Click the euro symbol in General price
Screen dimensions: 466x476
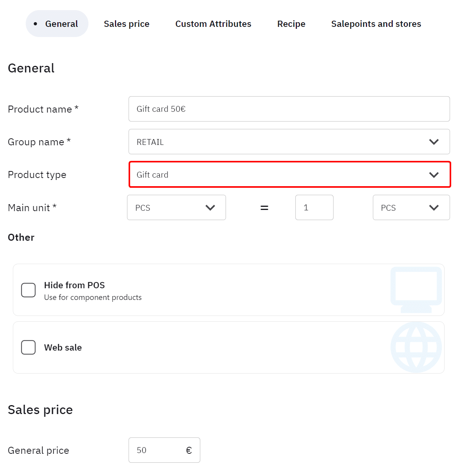[x=189, y=451]
